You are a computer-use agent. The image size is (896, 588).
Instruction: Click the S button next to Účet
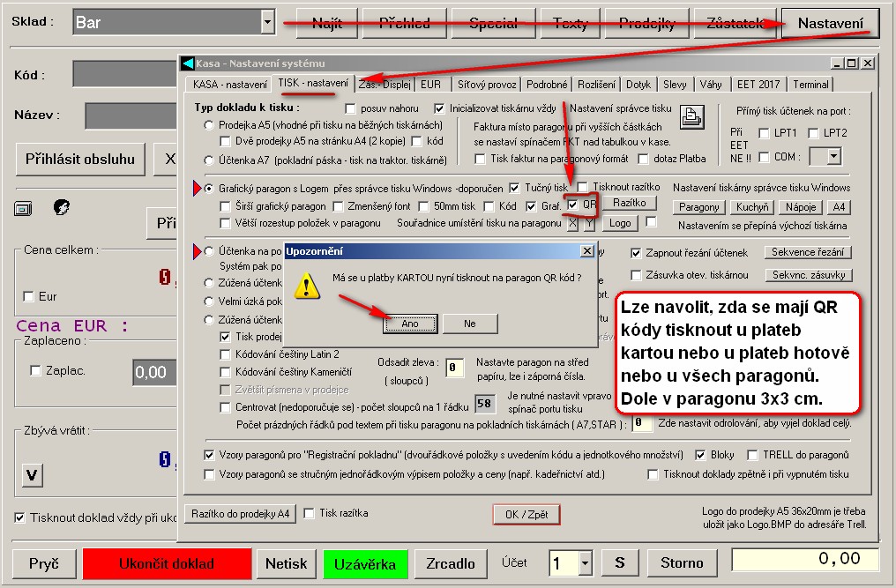pyautogui.click(x=620, y=562)
